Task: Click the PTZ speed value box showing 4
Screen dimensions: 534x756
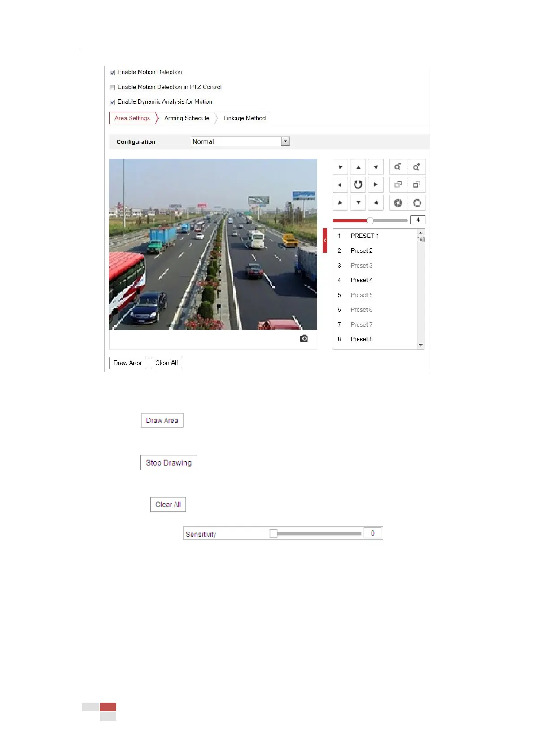Action: pyautogui.click(x=418, y=220)
